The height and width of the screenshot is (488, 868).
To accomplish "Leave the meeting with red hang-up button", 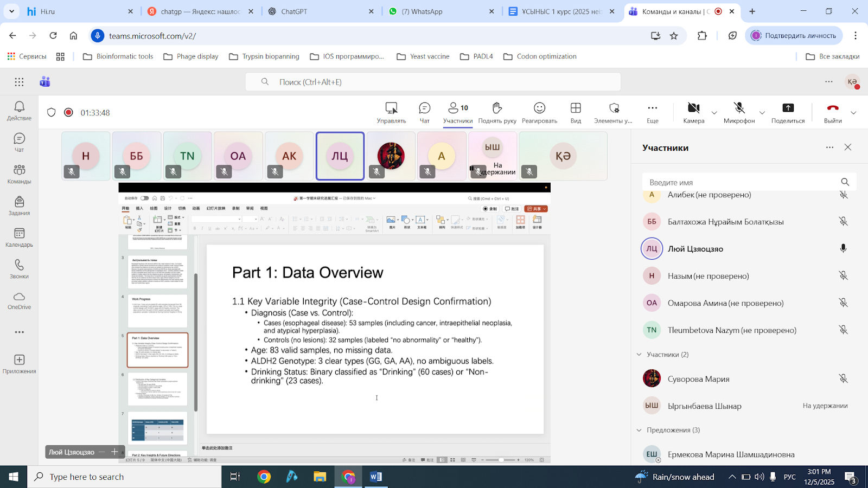I will (833, 112).
